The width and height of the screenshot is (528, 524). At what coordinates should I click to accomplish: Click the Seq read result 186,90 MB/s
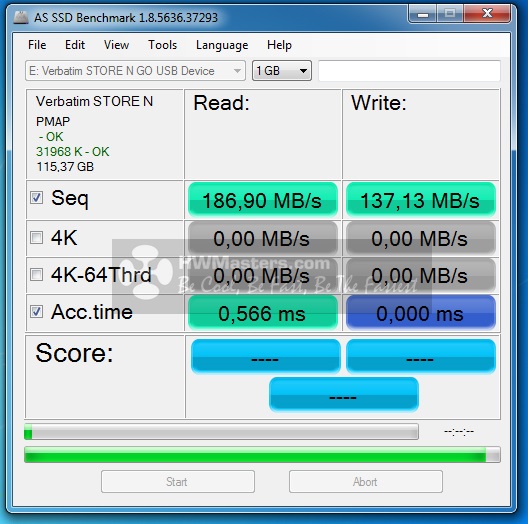point(263,200)
